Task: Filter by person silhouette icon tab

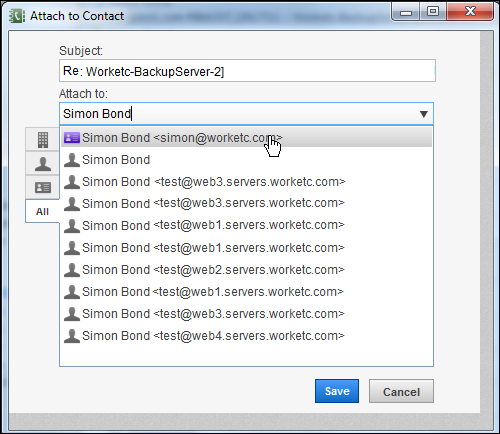Action: coord(43,164)
